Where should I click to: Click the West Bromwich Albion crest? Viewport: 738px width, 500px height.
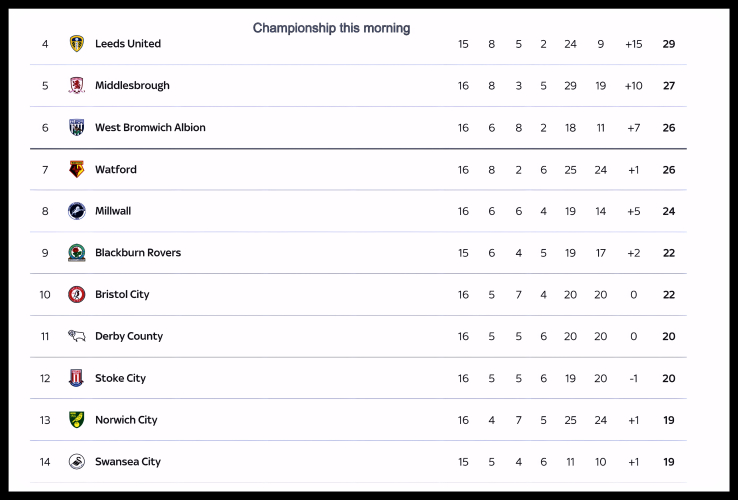pos(77,128)
